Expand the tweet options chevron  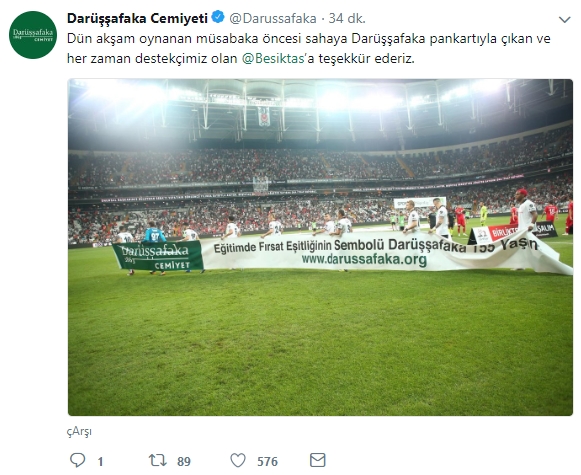pos(565,19)
